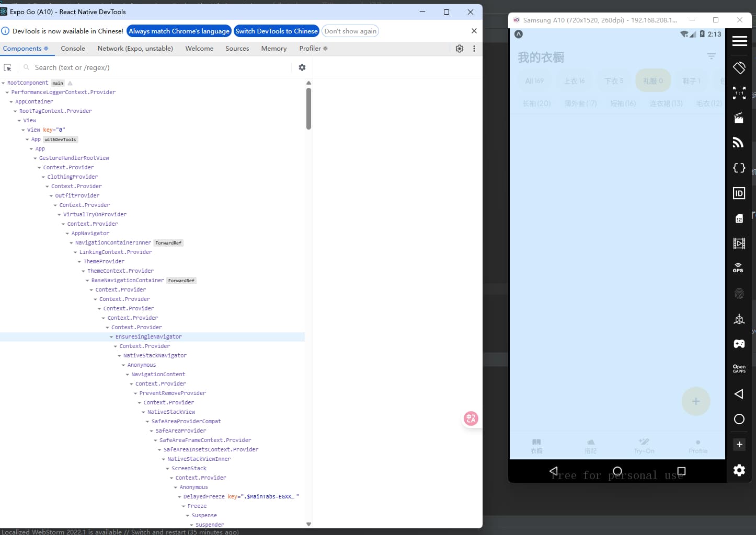Select the EnsureSingleNavigator tree item
This screenshot has height=535, width=756.
(148, 337)
